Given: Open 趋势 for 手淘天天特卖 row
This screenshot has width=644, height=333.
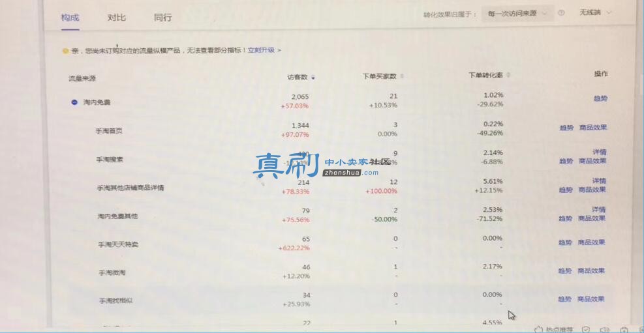Looking at the screenshot, I should pyautogui.click(x=565, y=243).
